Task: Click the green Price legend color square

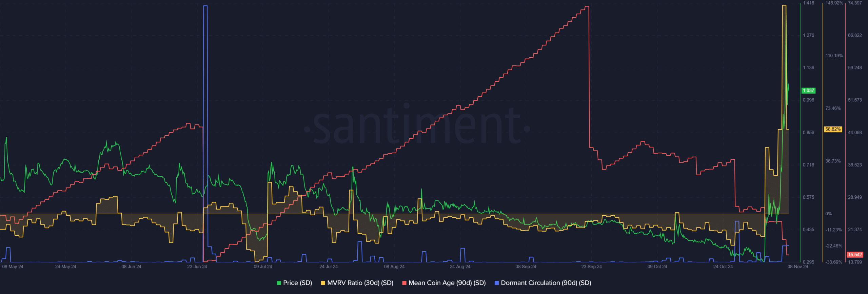Action: coord(279,283)
